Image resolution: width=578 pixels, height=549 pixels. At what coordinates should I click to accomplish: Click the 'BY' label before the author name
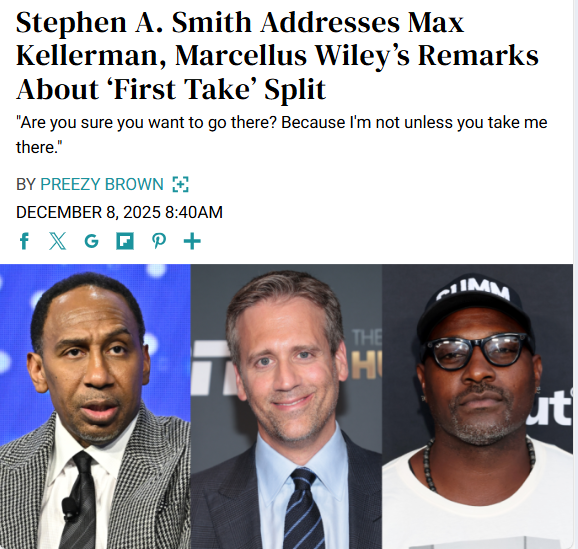pos(25,184)
